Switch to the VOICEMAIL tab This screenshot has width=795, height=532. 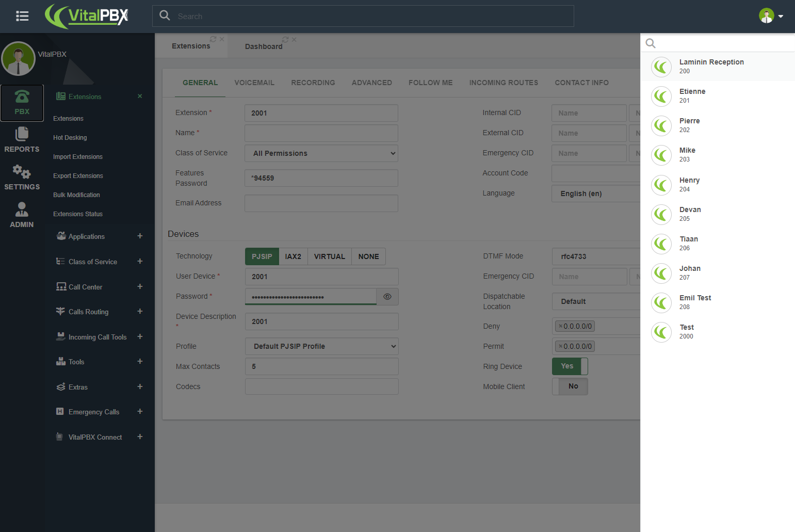(254, 83)
